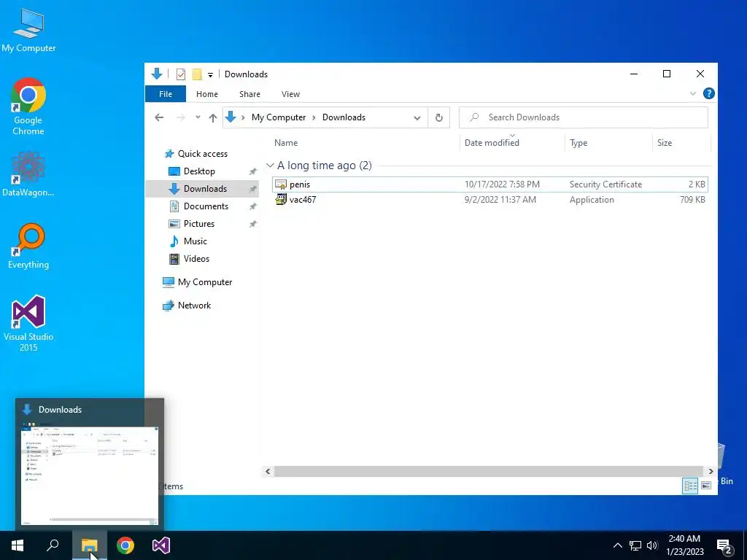The width and height of the screenshot is (747, 560).
Task: Unpin Desktop using its pin icon
Action: tap(253, 172)
